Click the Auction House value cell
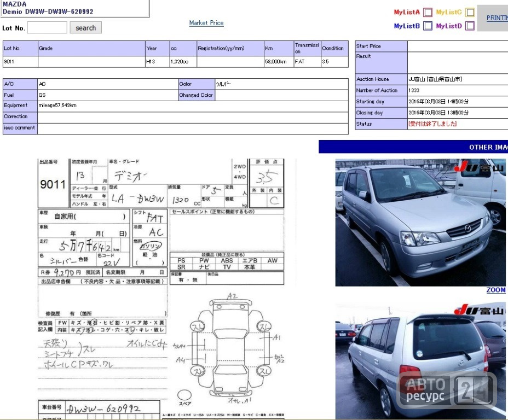 pyautogui.click(x=458, y=79)
